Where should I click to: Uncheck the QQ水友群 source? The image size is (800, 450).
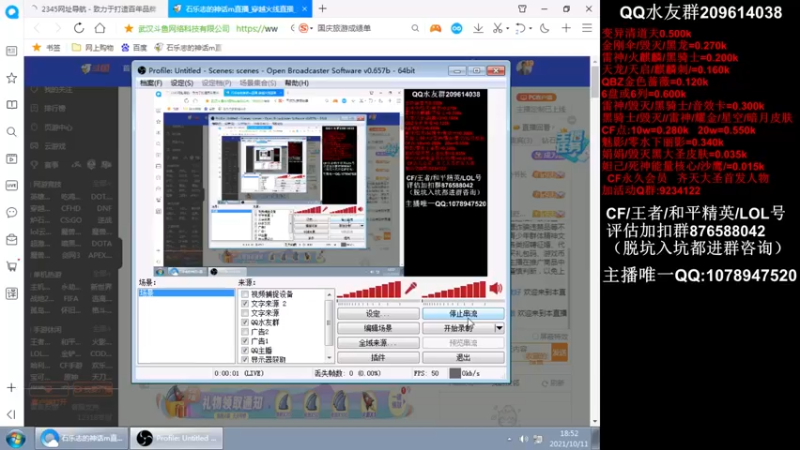(245, 322)
